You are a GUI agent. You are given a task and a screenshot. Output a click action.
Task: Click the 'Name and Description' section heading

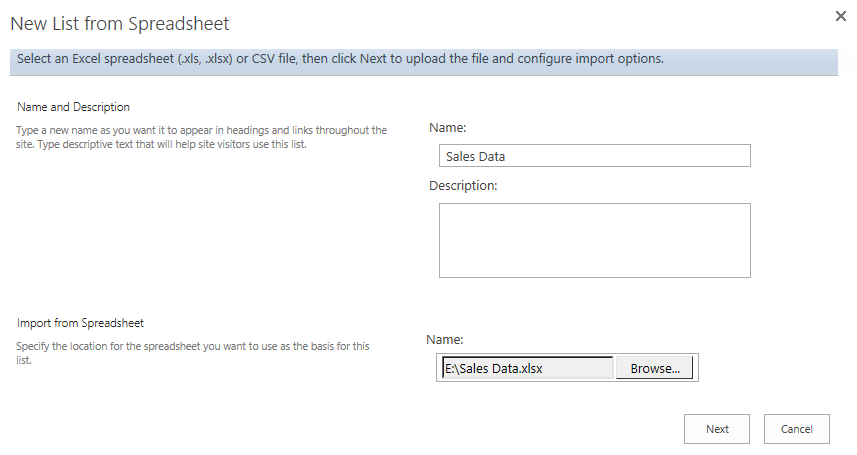pyautogui.click(x=73, y=107)
